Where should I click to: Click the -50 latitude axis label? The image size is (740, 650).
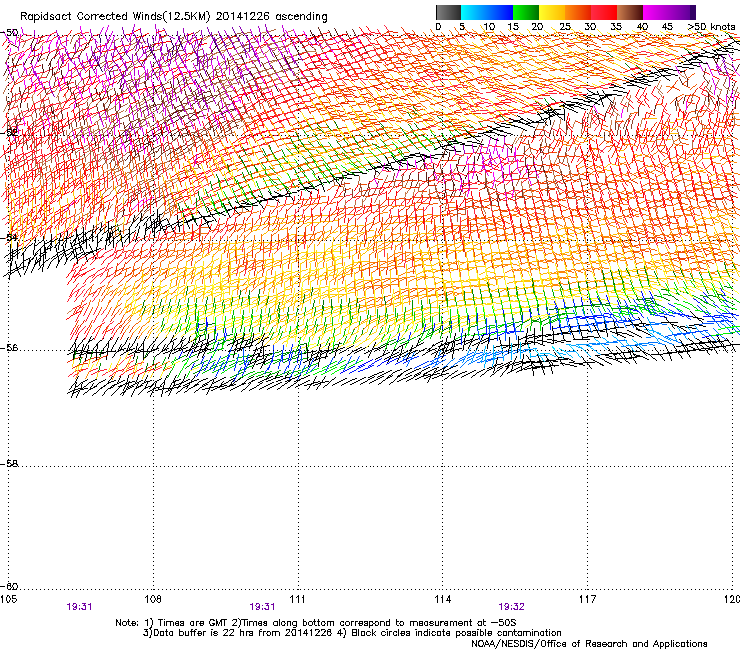click(x=10, y=33)
